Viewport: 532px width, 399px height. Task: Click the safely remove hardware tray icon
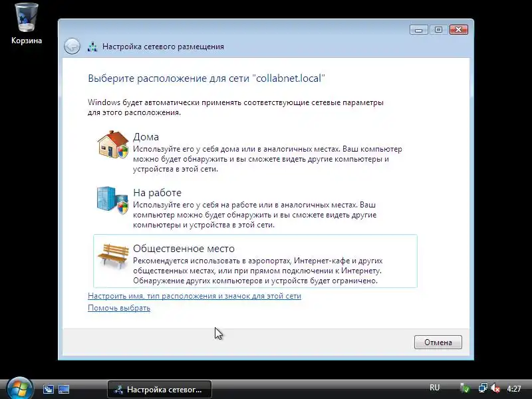pos(464,388)
